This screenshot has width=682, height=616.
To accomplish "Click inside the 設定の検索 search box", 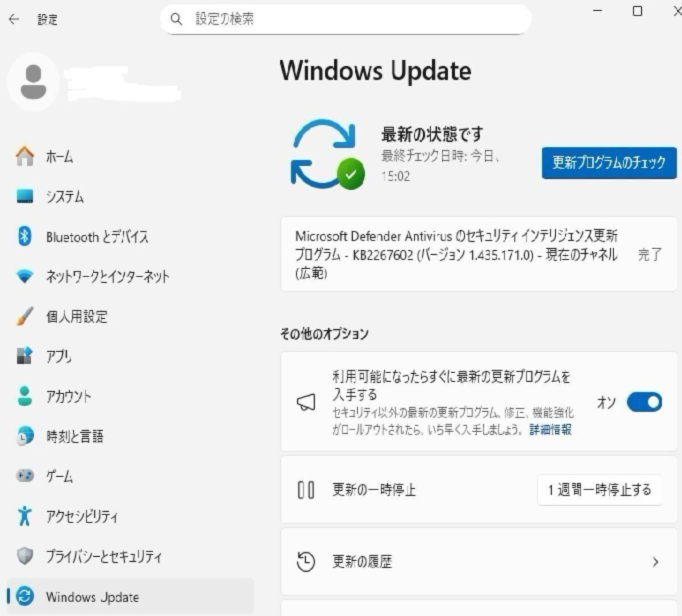I will tap(347, 19).
